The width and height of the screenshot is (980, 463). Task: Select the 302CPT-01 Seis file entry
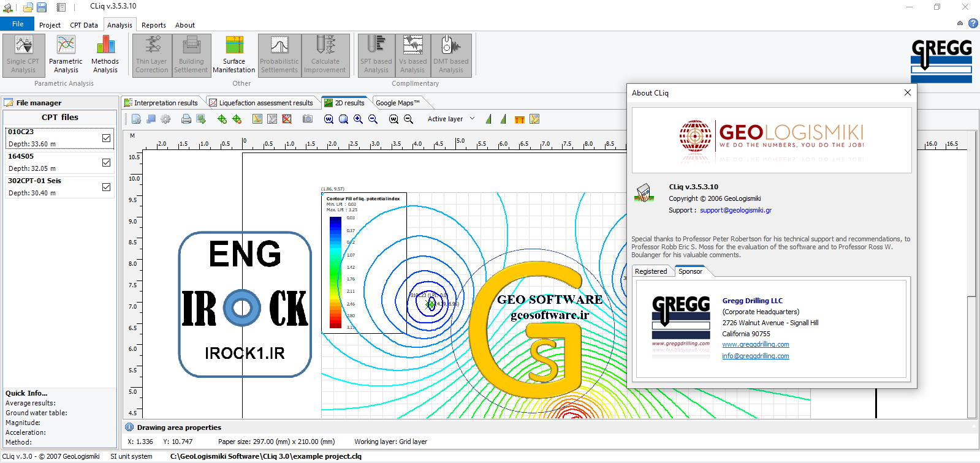pyautogui.click(x=60, y=187)
